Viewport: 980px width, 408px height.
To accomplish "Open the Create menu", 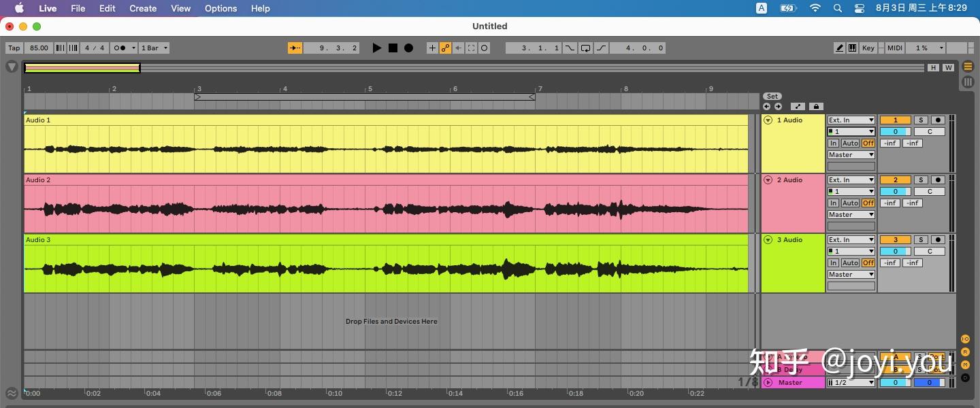I will point(142,8).
